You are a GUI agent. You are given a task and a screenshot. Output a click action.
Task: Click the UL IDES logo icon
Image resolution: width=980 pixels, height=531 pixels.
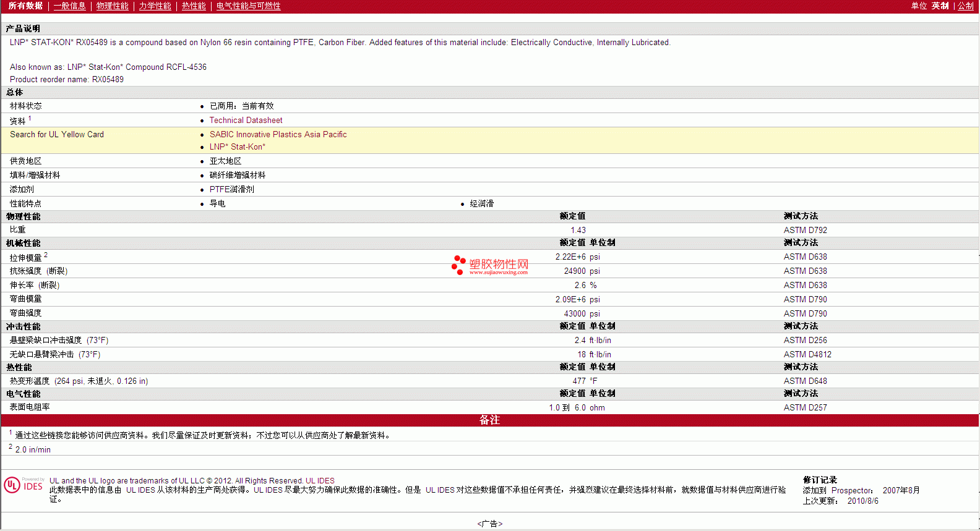24,485
